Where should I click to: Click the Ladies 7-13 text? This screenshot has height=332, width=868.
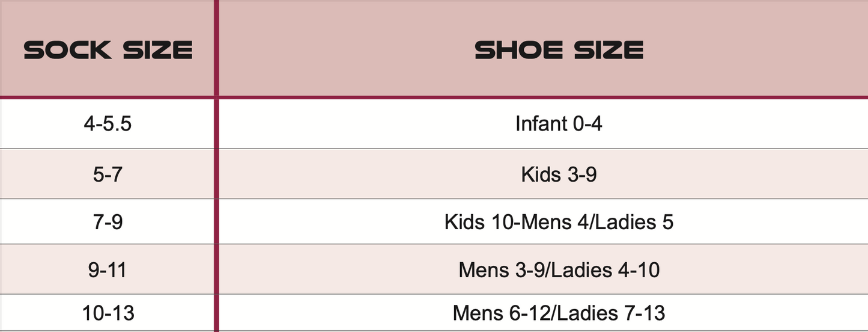(x=611, y=313)
